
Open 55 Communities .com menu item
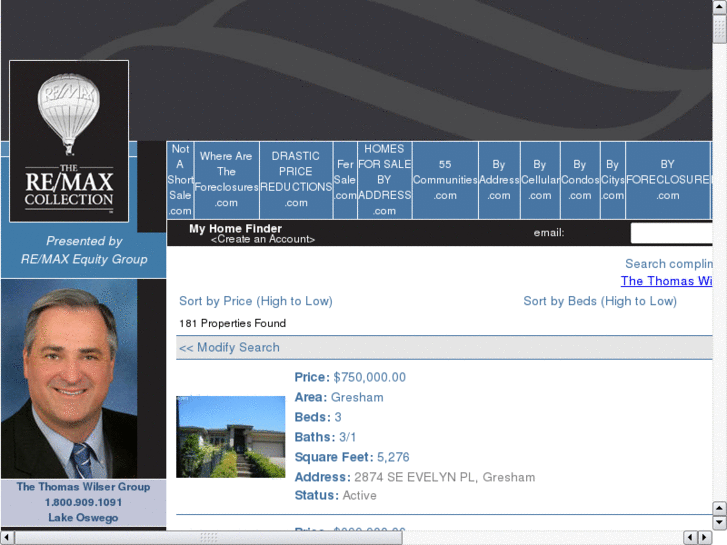point(445,180)
